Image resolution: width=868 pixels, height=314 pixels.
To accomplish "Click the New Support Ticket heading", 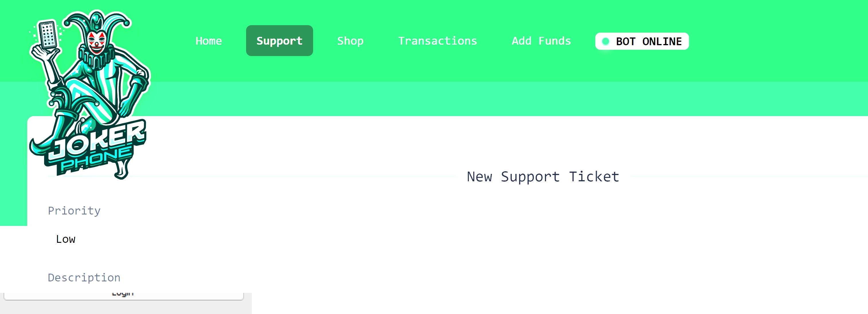I will (x=543, y=177).
